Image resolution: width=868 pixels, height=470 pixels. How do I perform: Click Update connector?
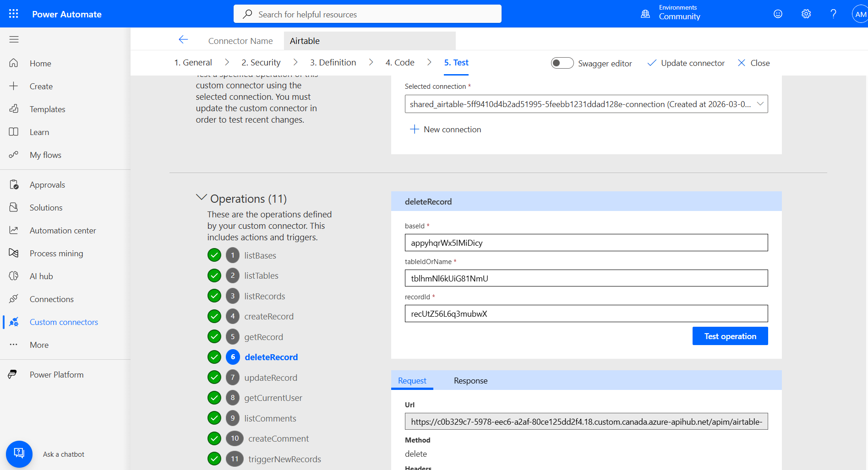click(686, 63)
